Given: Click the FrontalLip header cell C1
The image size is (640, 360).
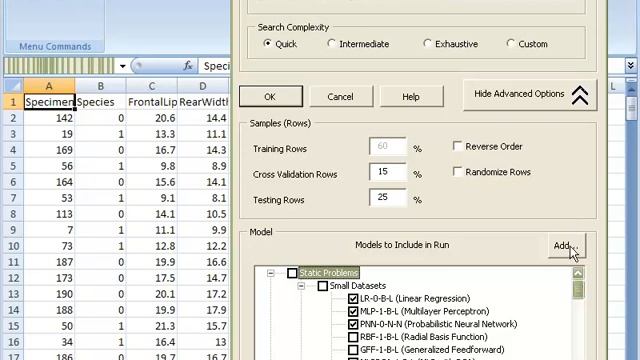Looking at the screenshot, I should (x=151, y=102).
